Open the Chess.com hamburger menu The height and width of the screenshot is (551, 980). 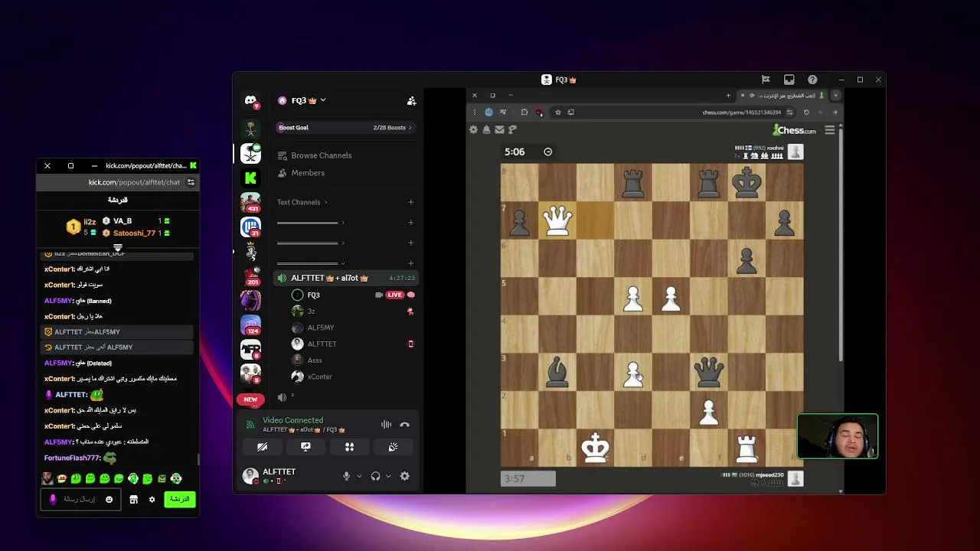(830, 130)
